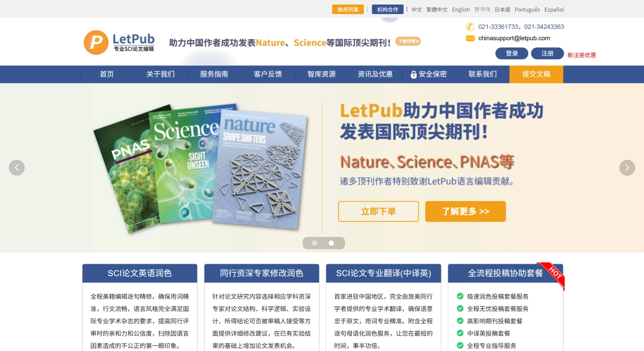Click the 登录 button

[512, 53]
